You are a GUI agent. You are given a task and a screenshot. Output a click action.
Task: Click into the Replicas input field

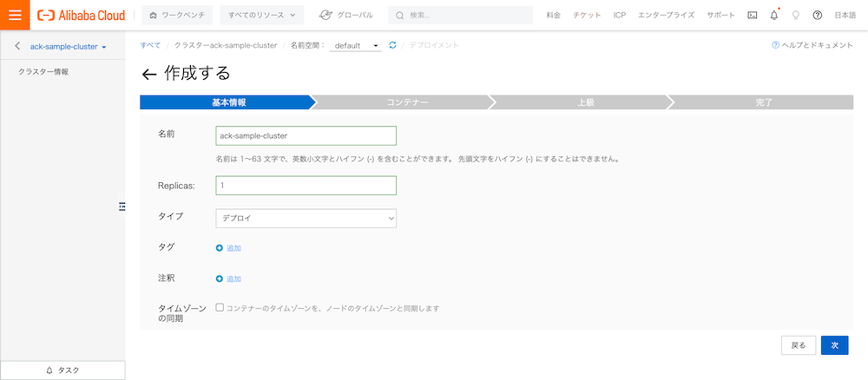pos(306,186)
